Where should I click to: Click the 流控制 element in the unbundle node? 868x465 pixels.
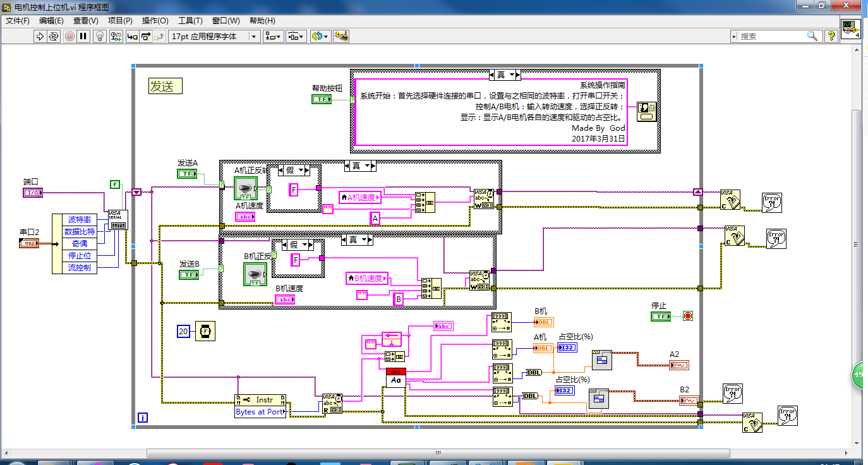(79, 268)
